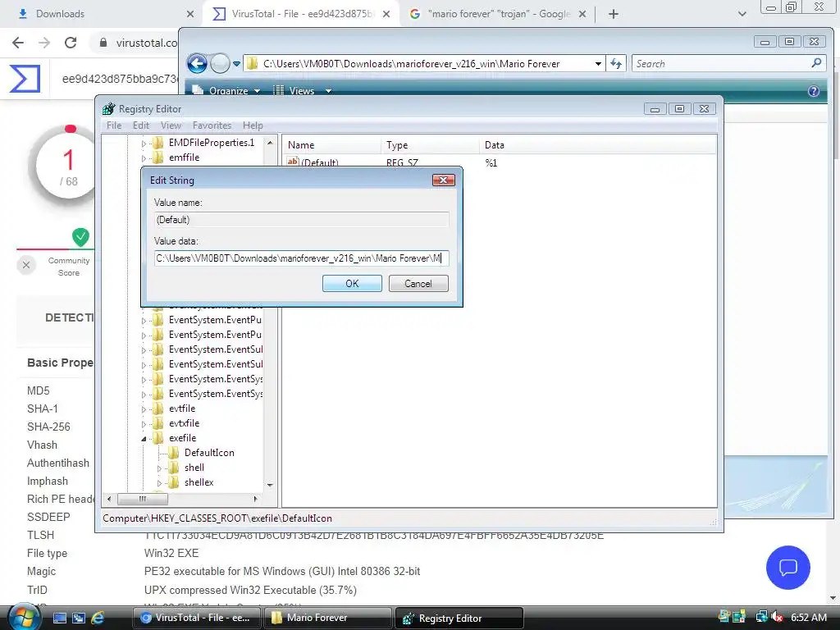Switch to VirusTotal taskbar button

(196, 619)
